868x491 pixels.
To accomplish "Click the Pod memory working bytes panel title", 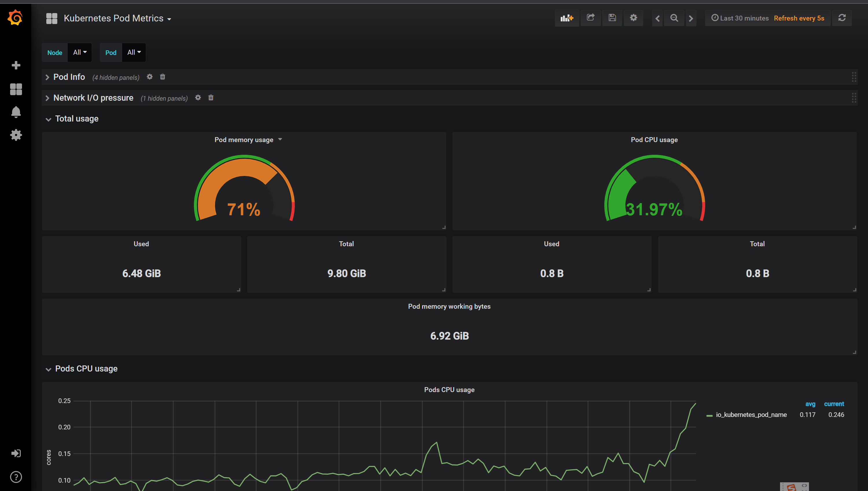I will [449, 306].
